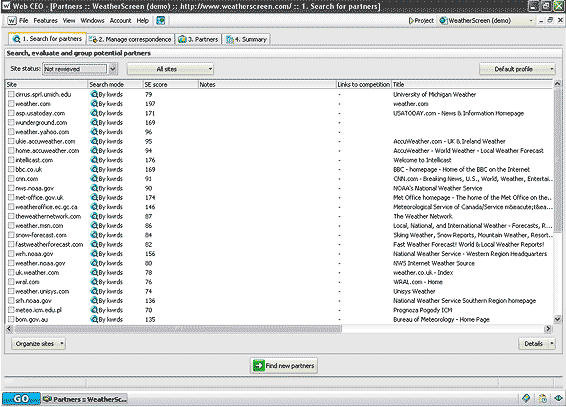Click the diamond icon in bottom-right status tray
The width and height of the screenshot is (566, 407).
[x=526, y=398]
